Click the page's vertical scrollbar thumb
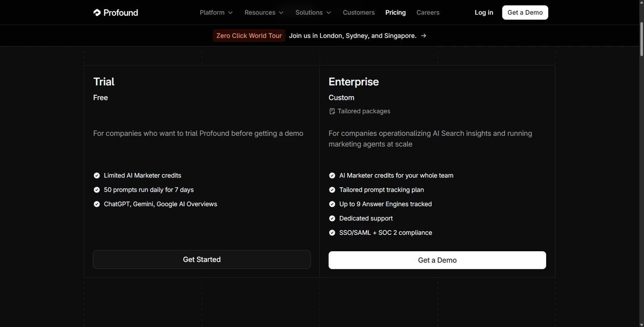Image resolution: width=644 pixels, height=327 pixels. [x=642, y=39]
